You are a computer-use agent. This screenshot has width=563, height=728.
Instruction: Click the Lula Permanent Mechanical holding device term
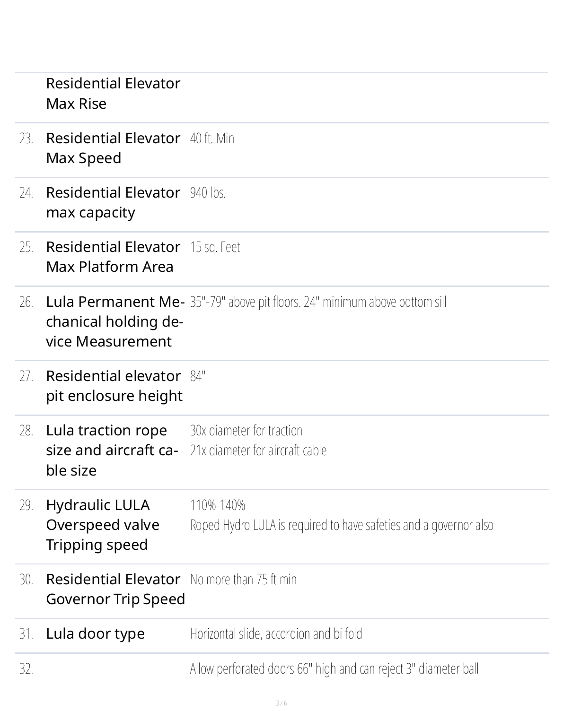pyautogui.click(x=114, y=321)
